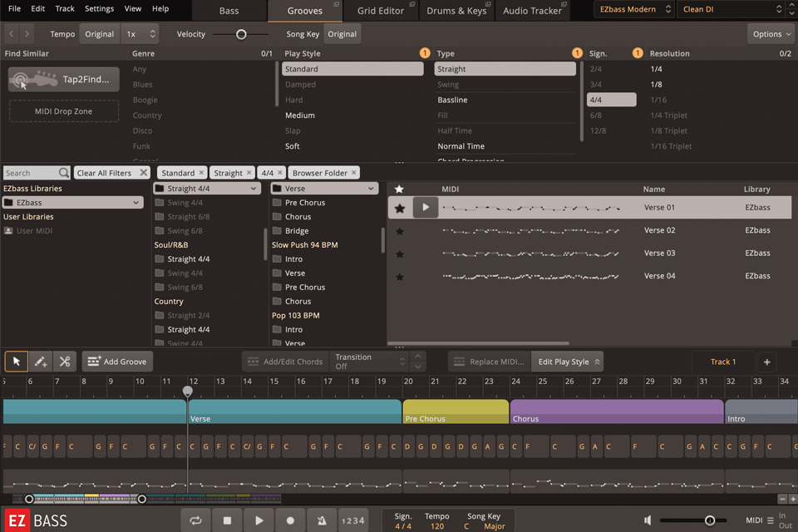Open the Track menu

(63, 9)
